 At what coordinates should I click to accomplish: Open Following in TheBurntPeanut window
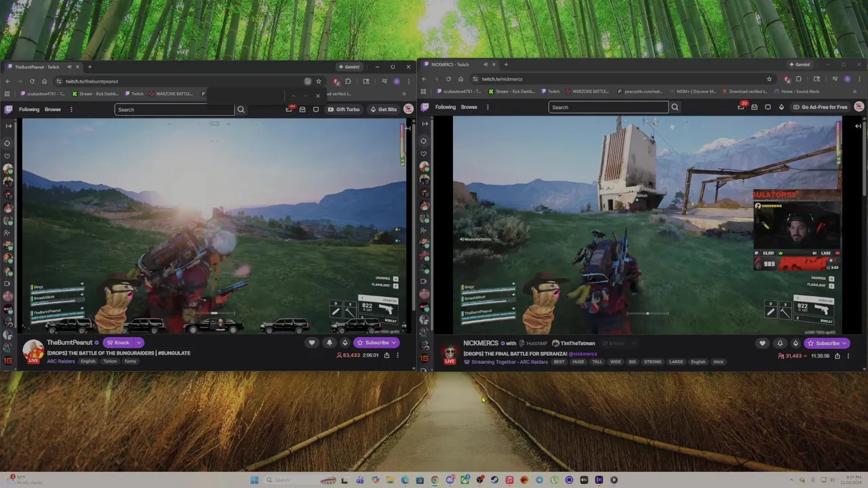[29, 109]
